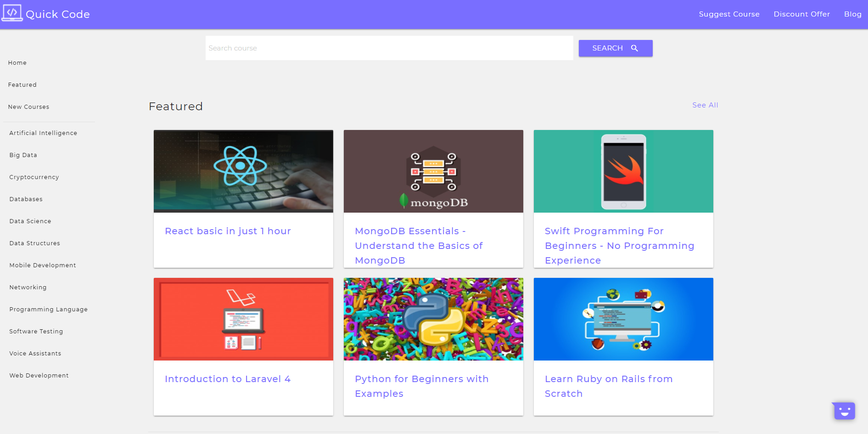The width and height of the screenshot is (868, 434).
Task: Go to the Blog
Action: [852, 14]
